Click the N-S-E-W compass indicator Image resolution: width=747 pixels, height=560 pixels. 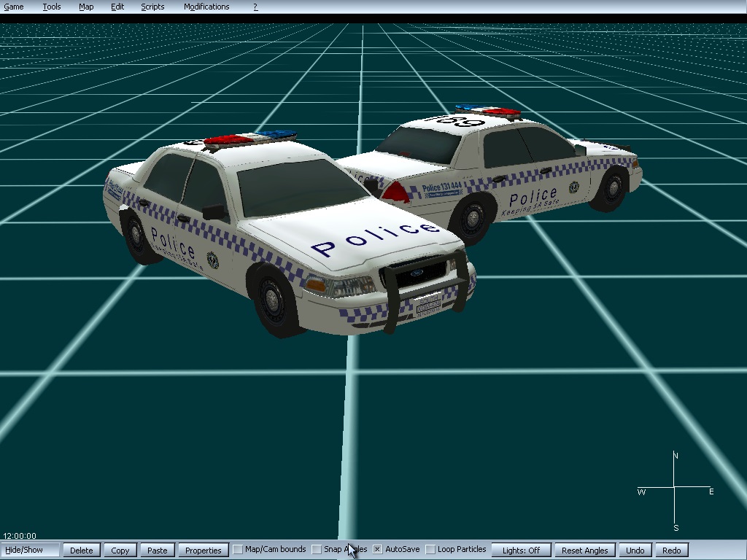(675, 491)
